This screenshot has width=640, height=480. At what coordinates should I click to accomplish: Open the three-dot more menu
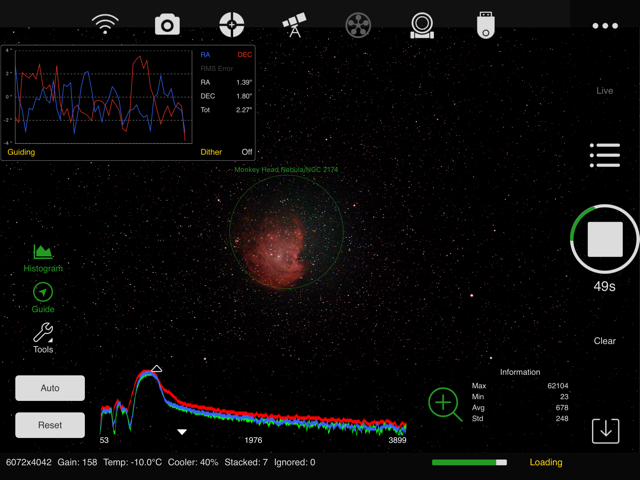(605, 26)
